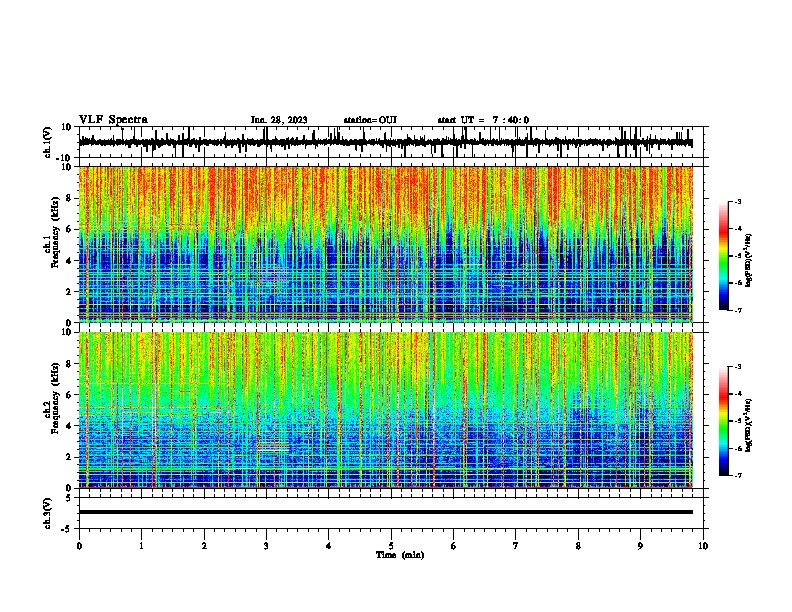792x612 pixels.
Task: Click the ch.2 "Frequency (kHz)" axis label
Action: point(55,398)
